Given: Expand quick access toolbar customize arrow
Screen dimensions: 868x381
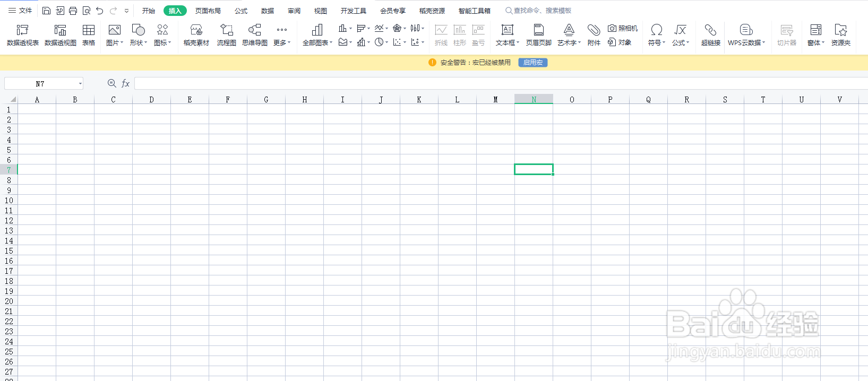Looking at the screenshot, I should point(126,11).
